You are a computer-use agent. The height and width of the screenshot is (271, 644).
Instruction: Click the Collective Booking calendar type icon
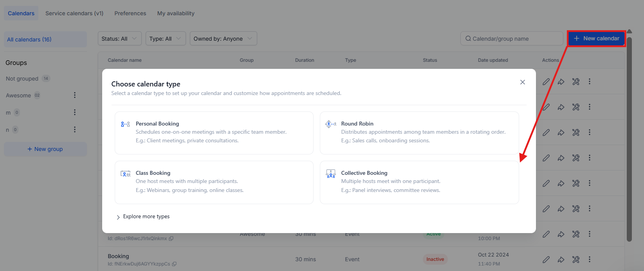331,174
